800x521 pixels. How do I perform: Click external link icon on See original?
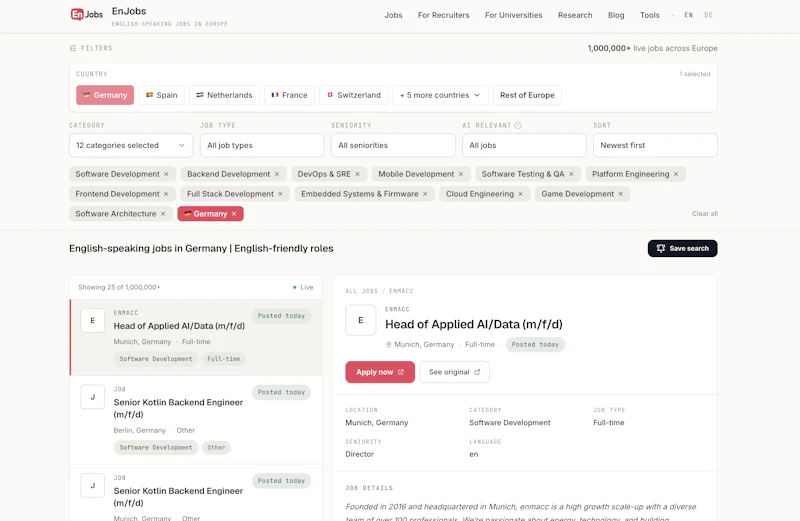pyautogui.click(x=477, y=372)
